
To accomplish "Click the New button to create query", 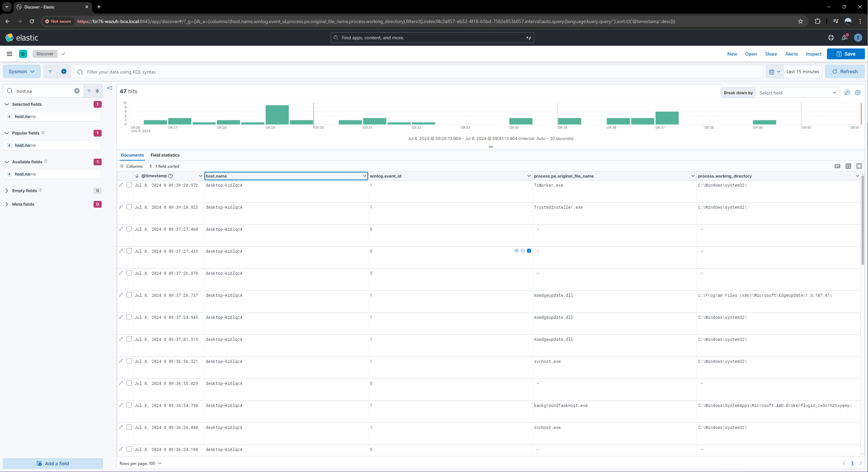I will pyautogui.click(x=732, y=54).
